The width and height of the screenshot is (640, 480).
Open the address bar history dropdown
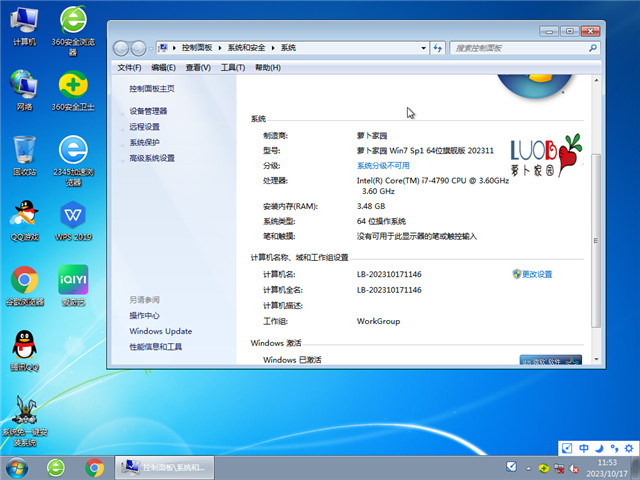[x=423, y=48]
